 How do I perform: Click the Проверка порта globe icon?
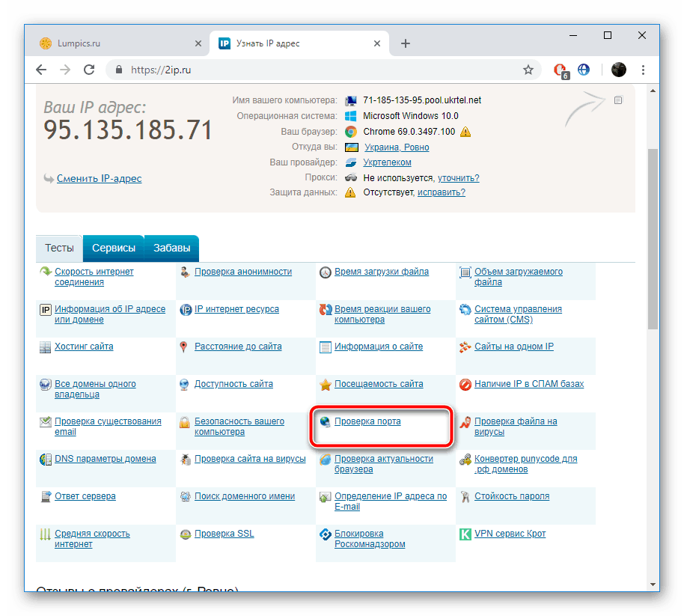click(325, 421)
